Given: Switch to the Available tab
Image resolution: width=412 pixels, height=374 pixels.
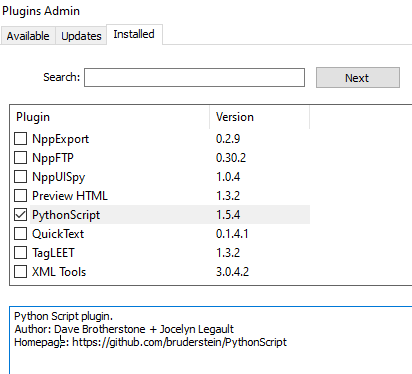Looking at the screenshot, I should click(x=28, y=36).
